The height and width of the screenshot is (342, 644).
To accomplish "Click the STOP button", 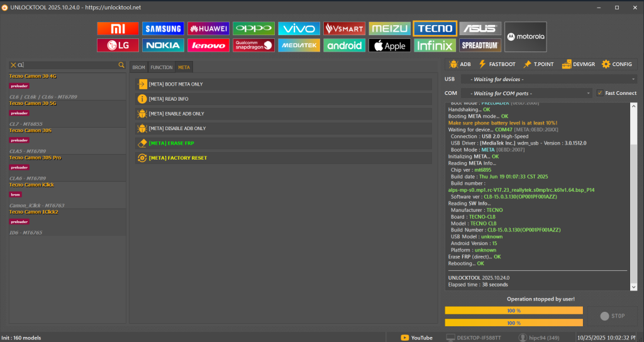I will click(x=612, y=316).
